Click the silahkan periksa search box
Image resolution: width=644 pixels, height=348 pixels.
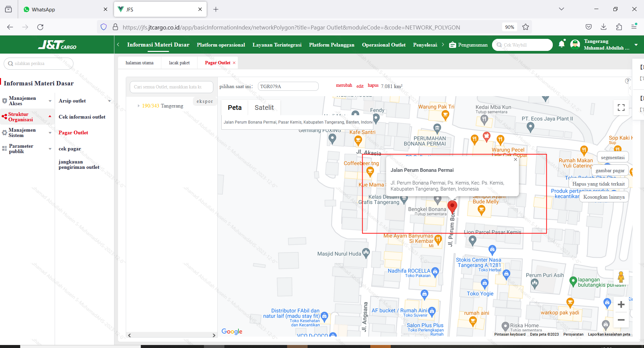pos(39,63)
